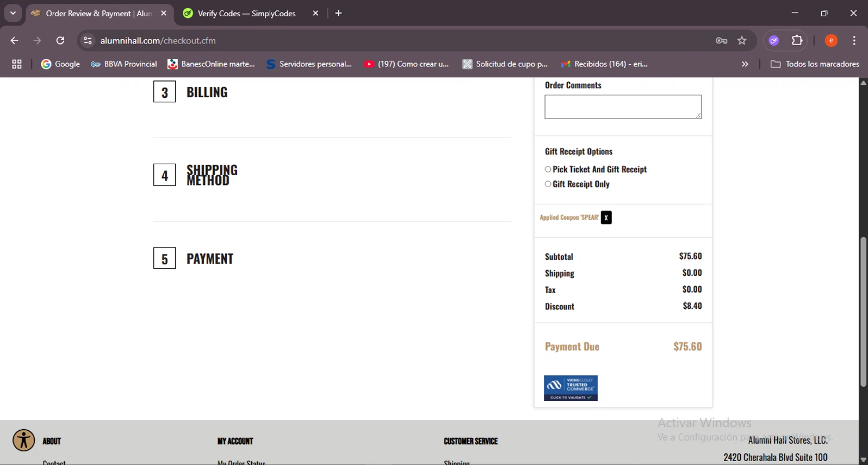Open Servidores personal bookmark
The height and width of the screenshot is (465, 868).
pyautogui.click(x=309, y=64)
